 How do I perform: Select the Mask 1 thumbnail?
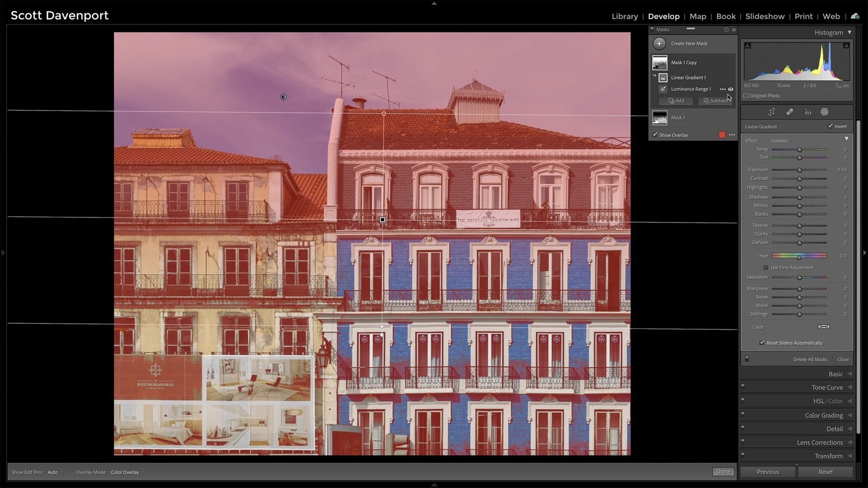point(660,117)
